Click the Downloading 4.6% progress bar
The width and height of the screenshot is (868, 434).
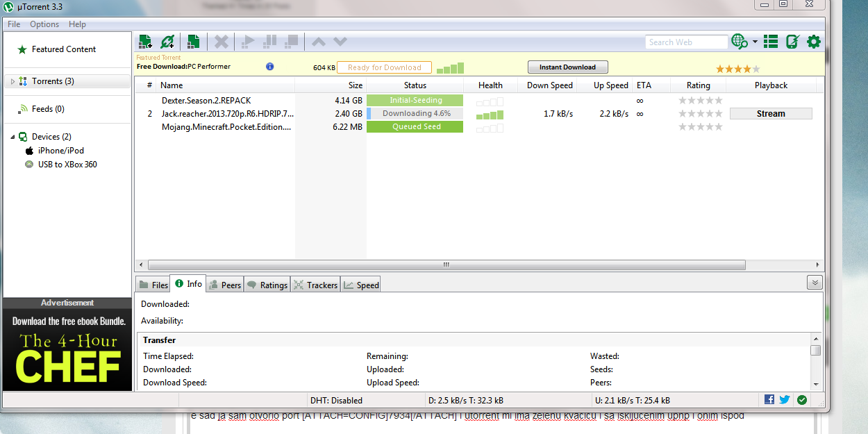tap(415, 113)
